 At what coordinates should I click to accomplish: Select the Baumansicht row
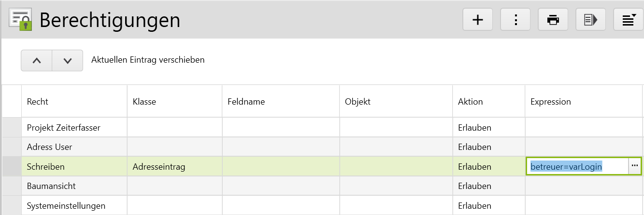pyautogui.click(x=51, y=186)
